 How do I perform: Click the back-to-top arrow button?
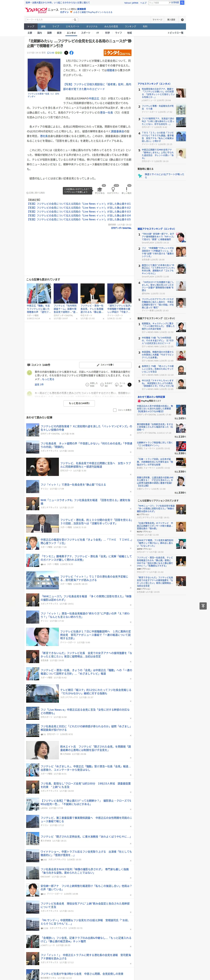coord(203,606)
